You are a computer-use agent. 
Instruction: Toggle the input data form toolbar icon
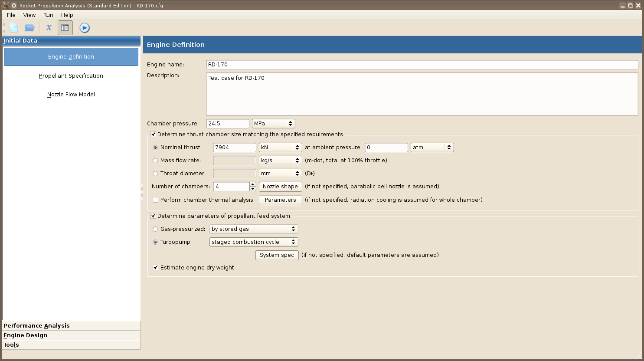(65, 28)
